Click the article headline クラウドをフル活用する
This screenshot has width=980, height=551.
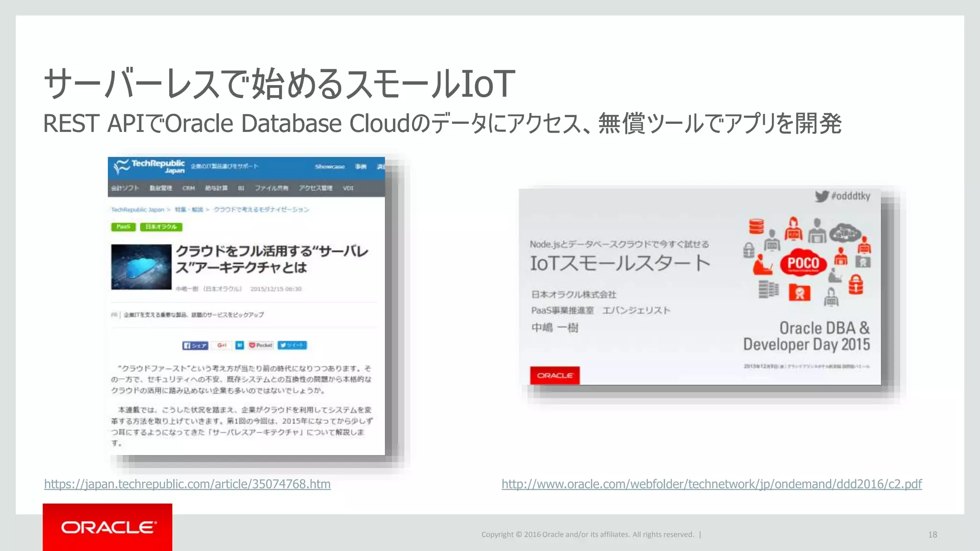[272, 259]
